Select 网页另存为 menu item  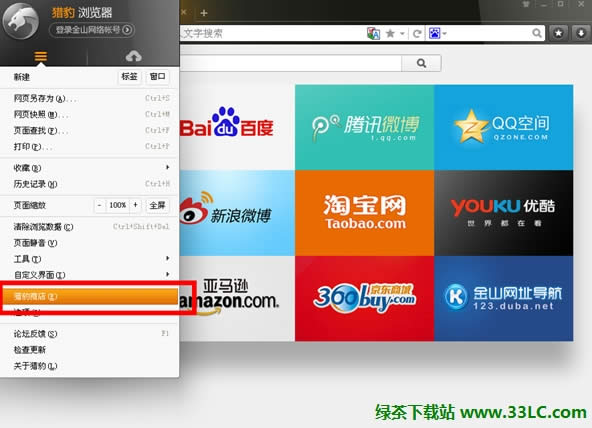click(89, 99)
